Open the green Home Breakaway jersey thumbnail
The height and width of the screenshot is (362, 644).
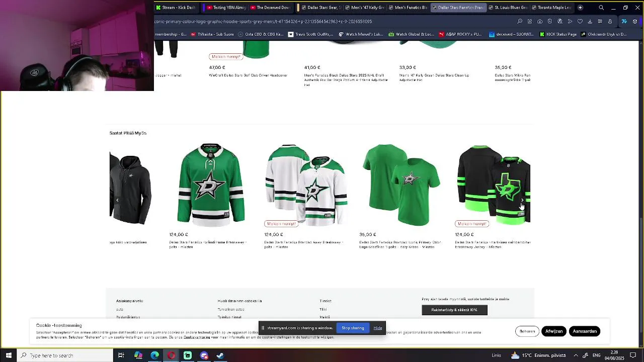pos(211,185)
